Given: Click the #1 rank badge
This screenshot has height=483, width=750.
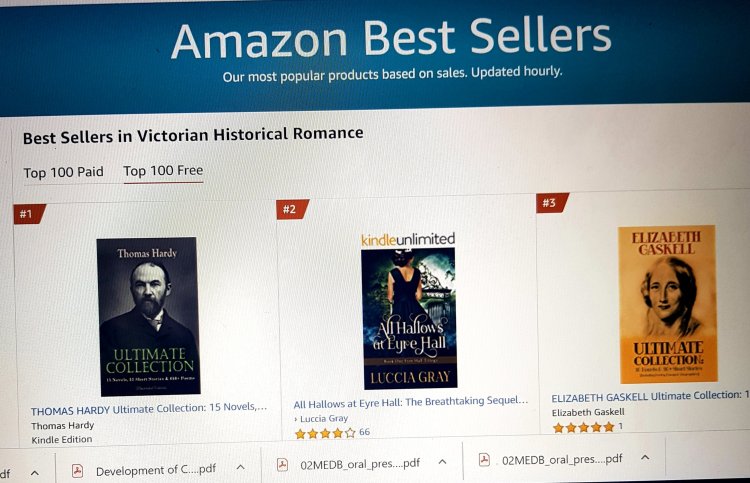Looking at the screenshot, I should click(27, 213).
